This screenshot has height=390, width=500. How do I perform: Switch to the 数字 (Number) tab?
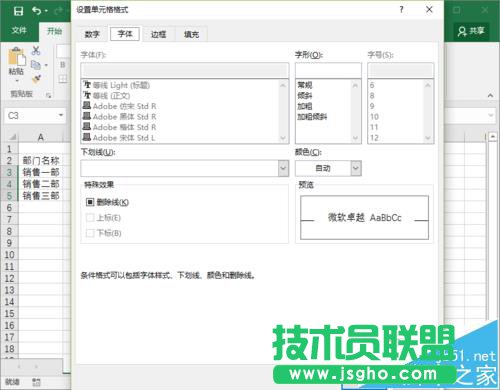click(x=92, y=34)
